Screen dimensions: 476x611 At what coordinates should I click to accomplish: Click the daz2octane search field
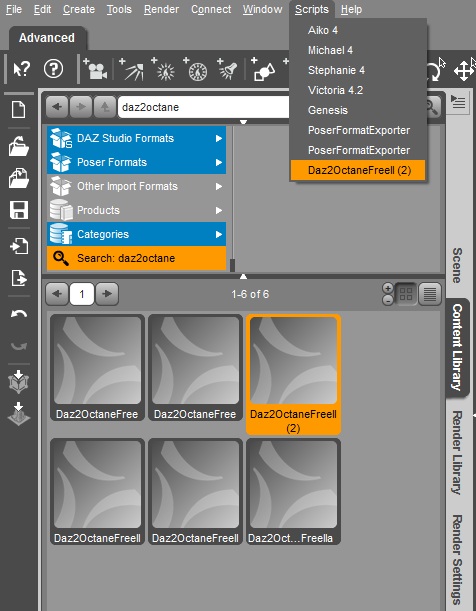coord(204,107)
